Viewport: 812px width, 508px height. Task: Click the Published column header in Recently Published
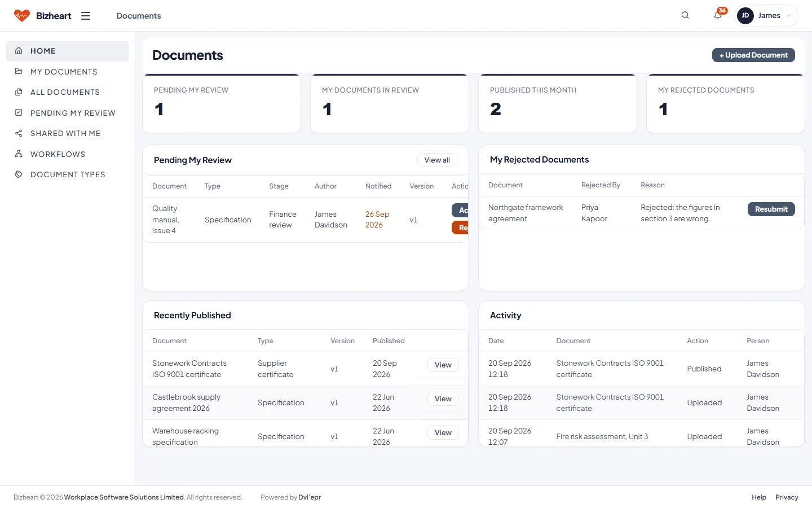[x=389, y=341]
